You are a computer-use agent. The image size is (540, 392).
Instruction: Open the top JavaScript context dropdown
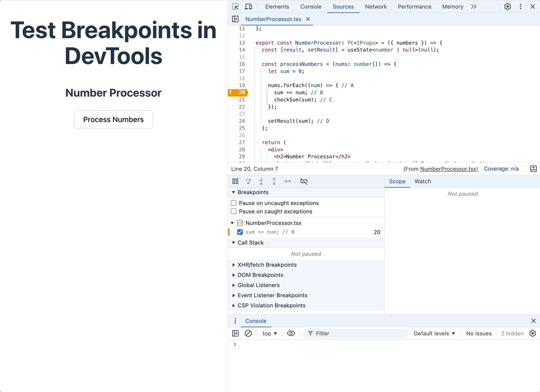click(270, 333)
